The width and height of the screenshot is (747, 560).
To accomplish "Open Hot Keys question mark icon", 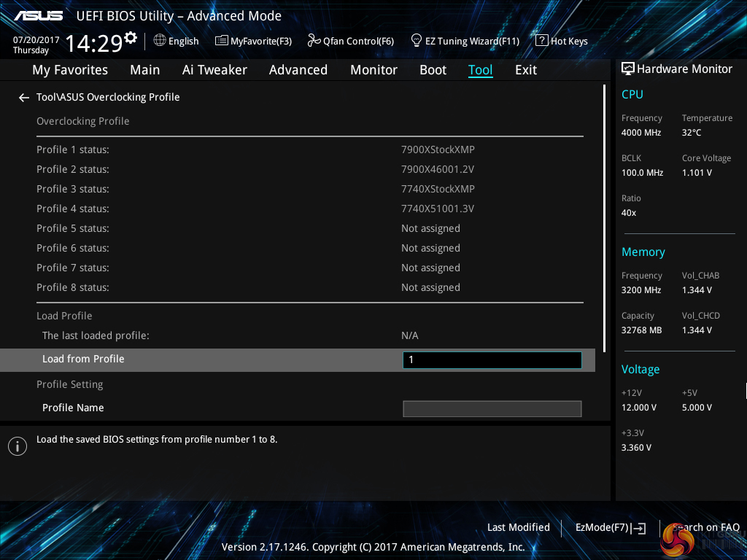I will pos(542,41).
